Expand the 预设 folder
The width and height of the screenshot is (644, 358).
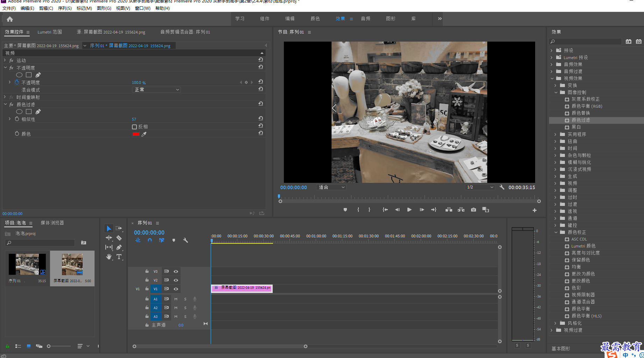coord(551,50)
